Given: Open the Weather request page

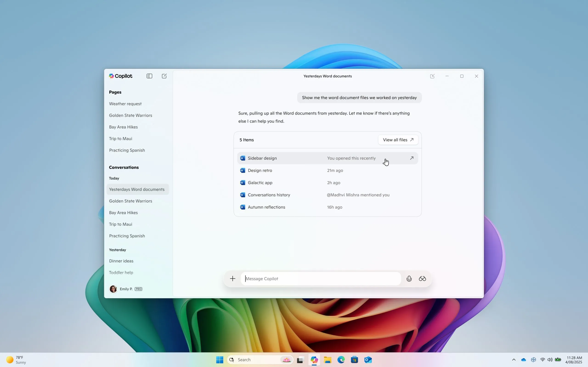Looking at the screenshot, I should point(125,104).
